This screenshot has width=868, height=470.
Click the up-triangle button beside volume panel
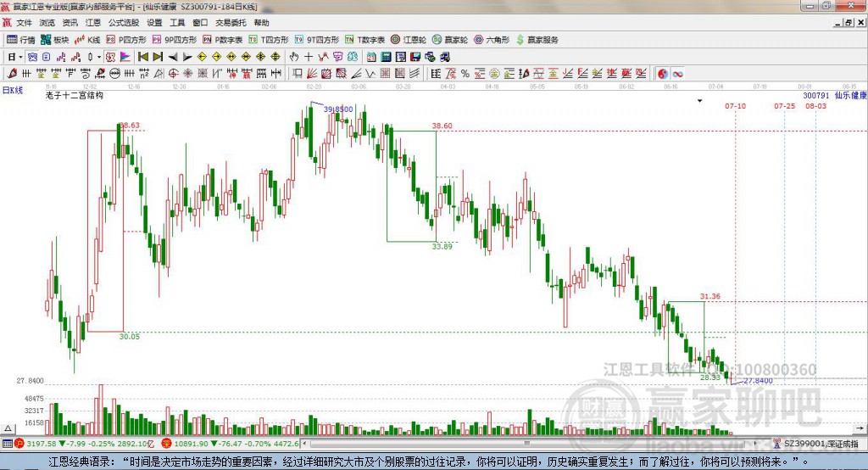[x=8, y=428]
